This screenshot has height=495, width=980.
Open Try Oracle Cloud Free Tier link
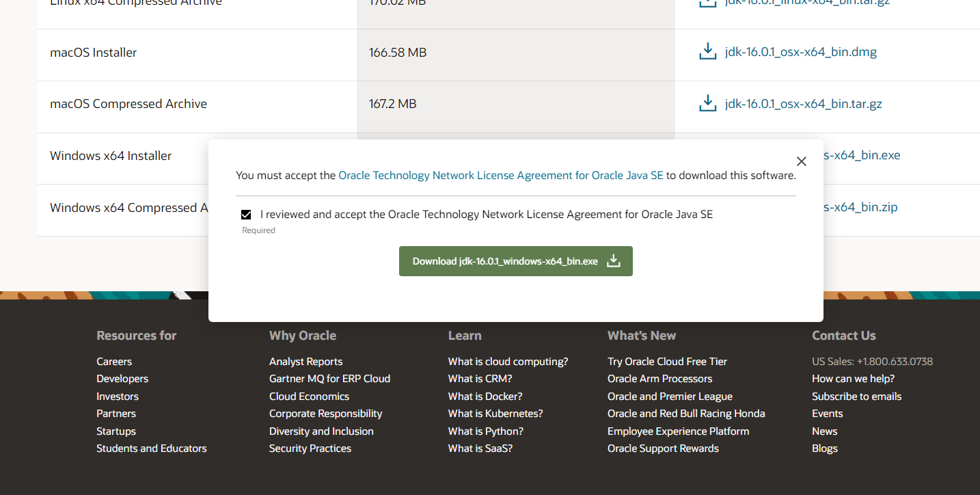coord(667,362)
